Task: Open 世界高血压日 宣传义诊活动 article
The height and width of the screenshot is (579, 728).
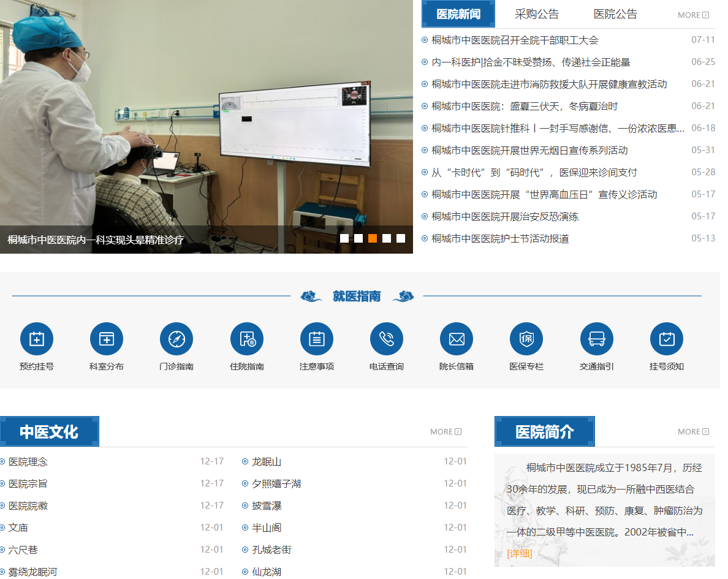Action: coord(544,194)
